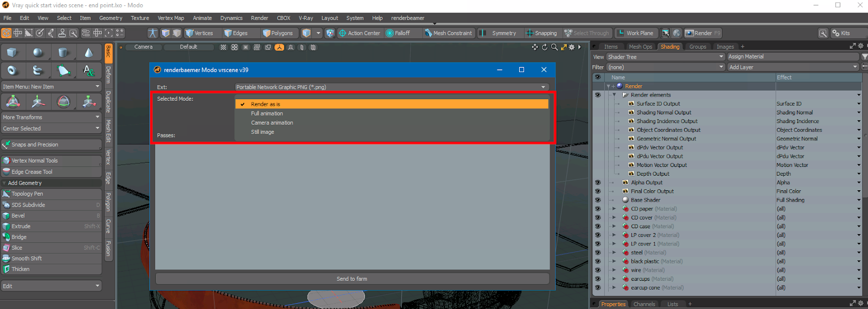Open the Texture menu
868x309 pixels.
pos(139,18)
